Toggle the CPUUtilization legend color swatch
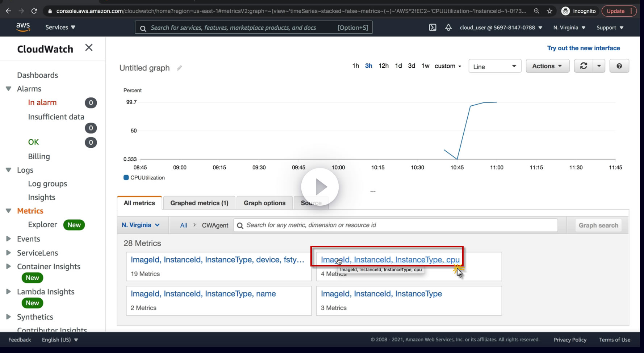The width and height of the screenshot is (644, 353). 126,177
